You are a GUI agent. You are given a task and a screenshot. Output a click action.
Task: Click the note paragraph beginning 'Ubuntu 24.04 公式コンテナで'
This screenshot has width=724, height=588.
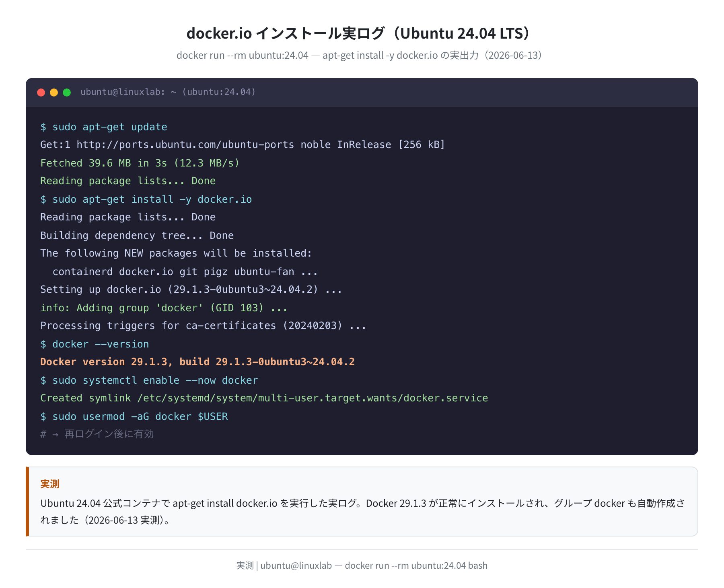click(x=362, y=512)
